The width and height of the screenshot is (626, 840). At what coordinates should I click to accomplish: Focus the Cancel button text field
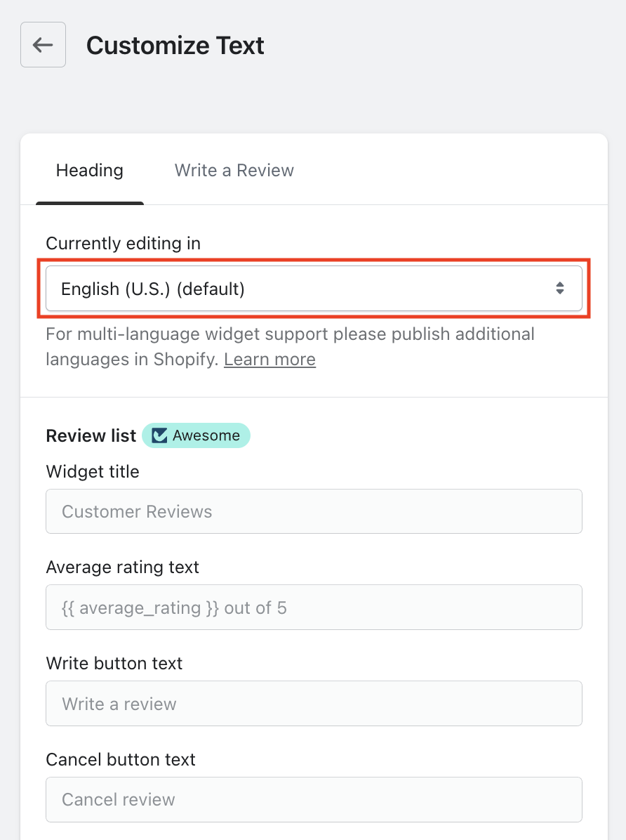(314, 799)
